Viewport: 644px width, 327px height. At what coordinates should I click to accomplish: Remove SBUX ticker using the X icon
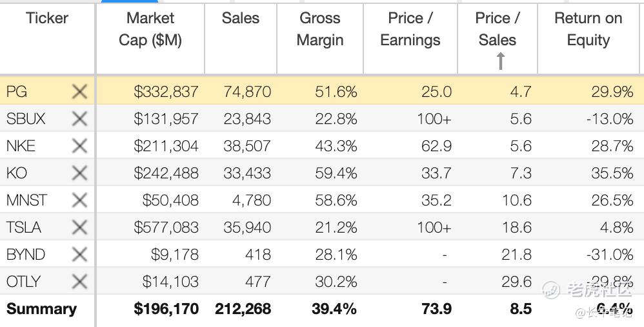point(79,119)
